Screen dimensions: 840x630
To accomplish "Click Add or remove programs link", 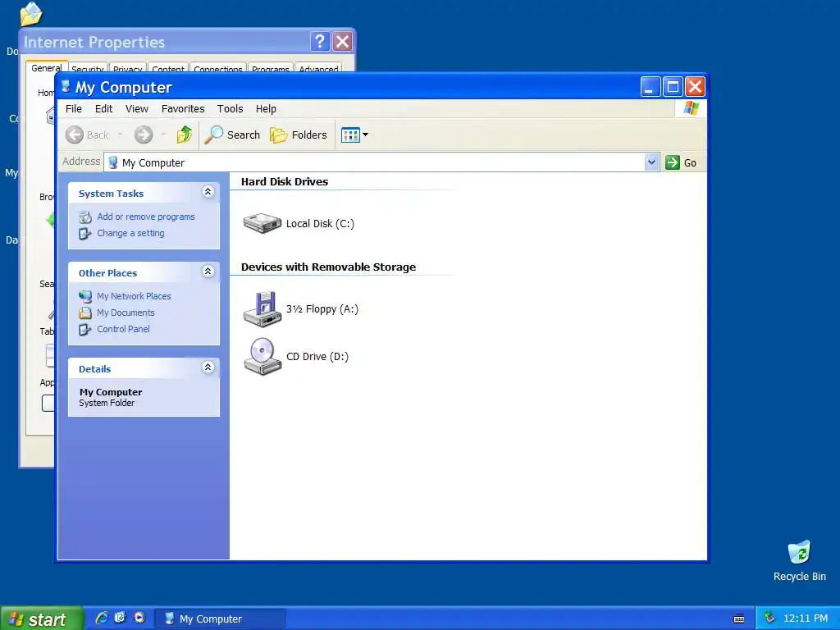I will point(146,217).
